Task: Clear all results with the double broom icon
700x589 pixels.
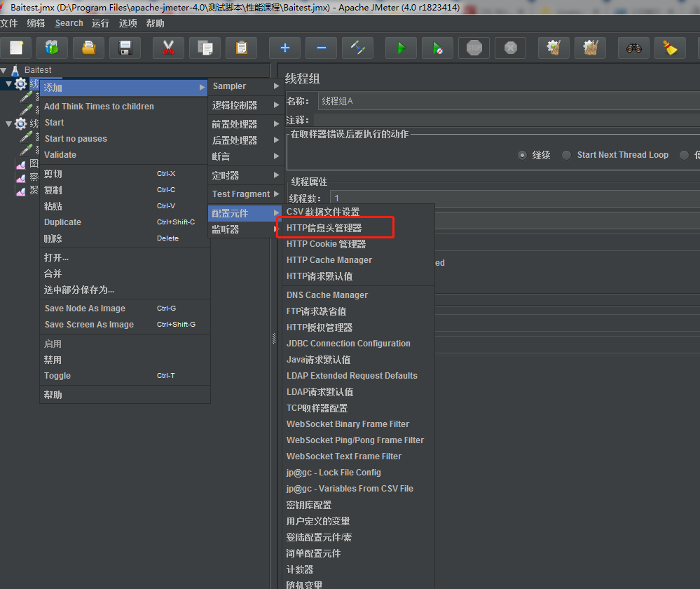Action: (x=591, y=48)
